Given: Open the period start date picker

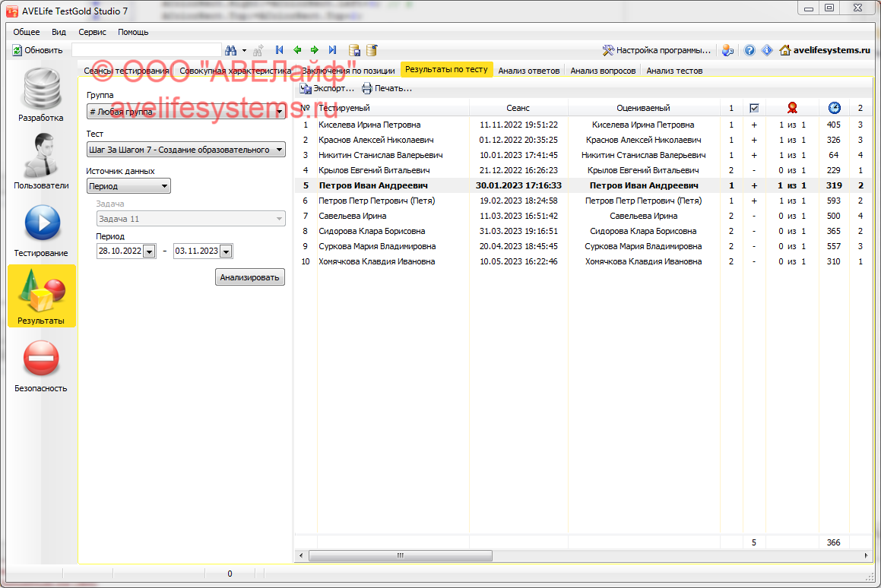Looking at the screenshot, I should [148, 251].
